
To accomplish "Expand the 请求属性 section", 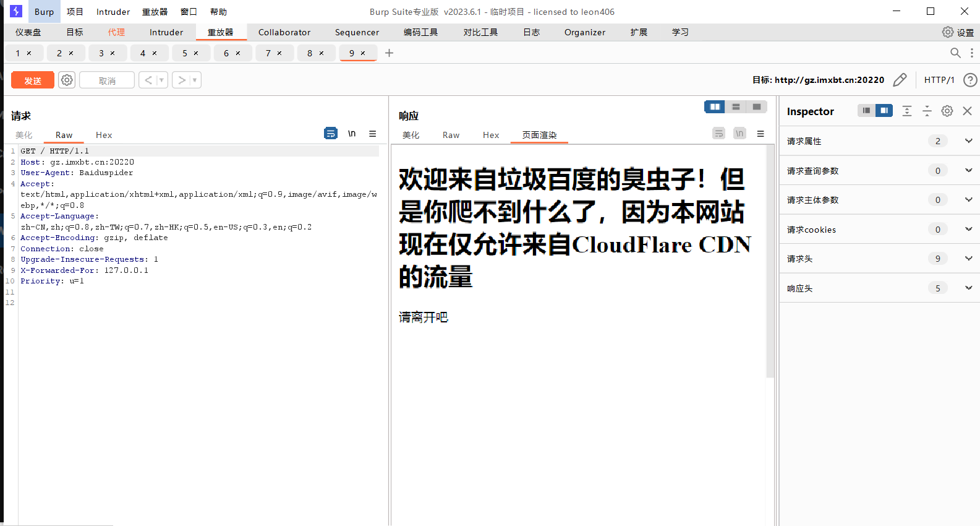I will click(x=969, y=141).
